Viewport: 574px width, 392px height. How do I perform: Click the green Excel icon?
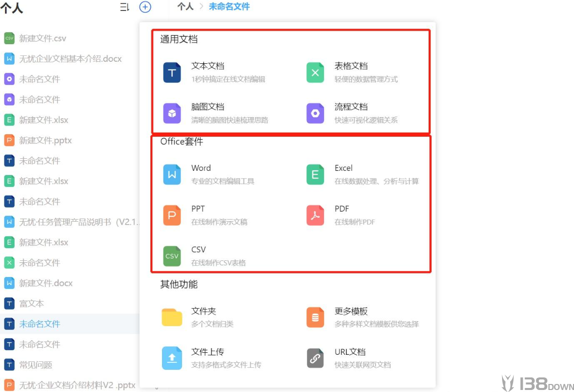point(315,174)
